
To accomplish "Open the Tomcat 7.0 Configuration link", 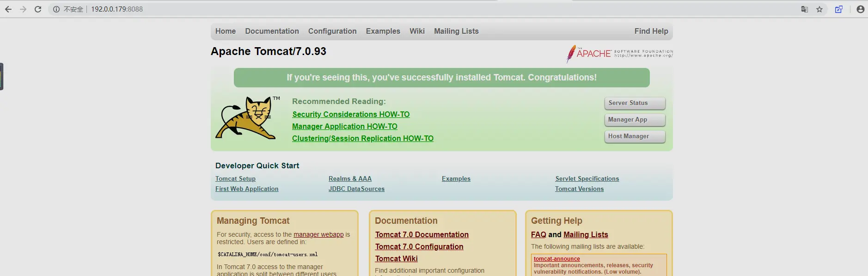I will coord(419,247).
